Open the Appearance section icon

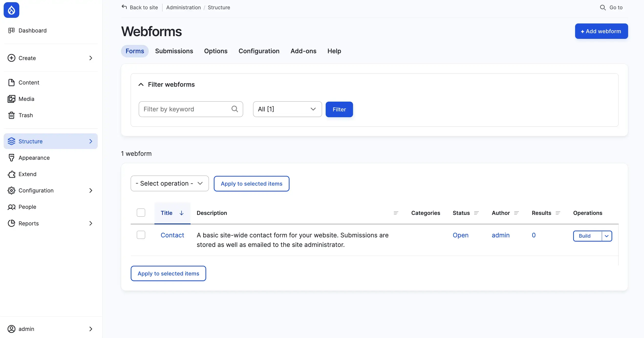(x=11, y=158)
